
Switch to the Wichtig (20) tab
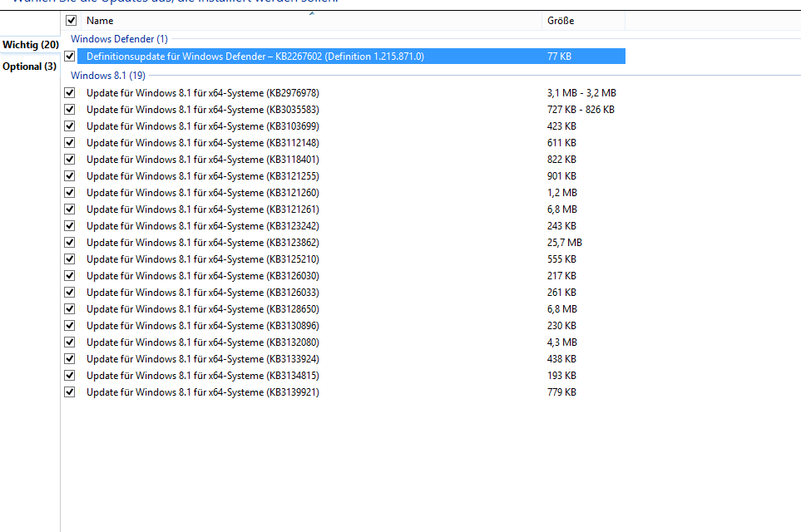[31, 45]
